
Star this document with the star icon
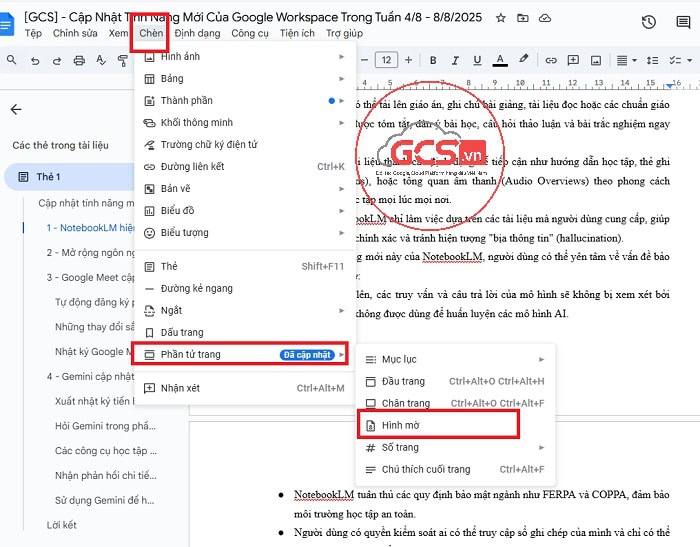click(500, 18)
